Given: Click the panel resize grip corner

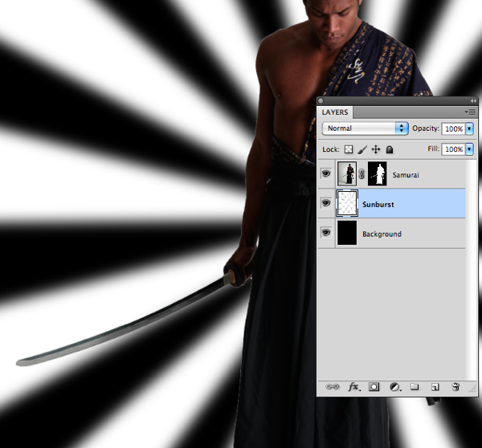Looking at the screenshot, I should 472,389.
